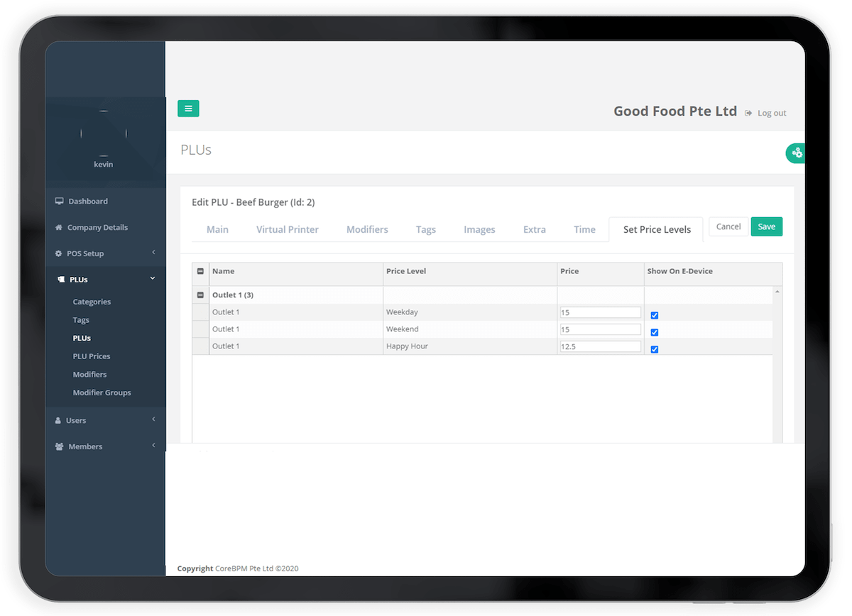Image resolution: width=852 pixels, height=616 pixels.
Task: Click the Good Food Pte Ltd title
Action: pos(675,111)
